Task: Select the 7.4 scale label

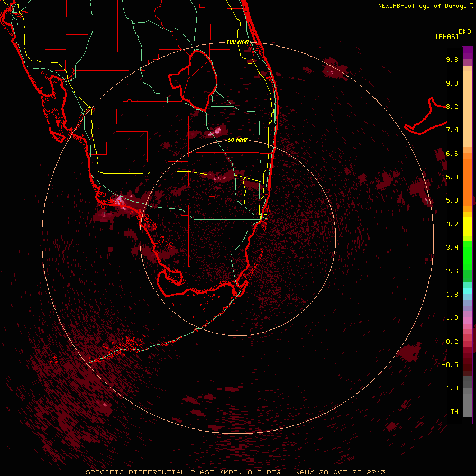Action: (452, 130)
